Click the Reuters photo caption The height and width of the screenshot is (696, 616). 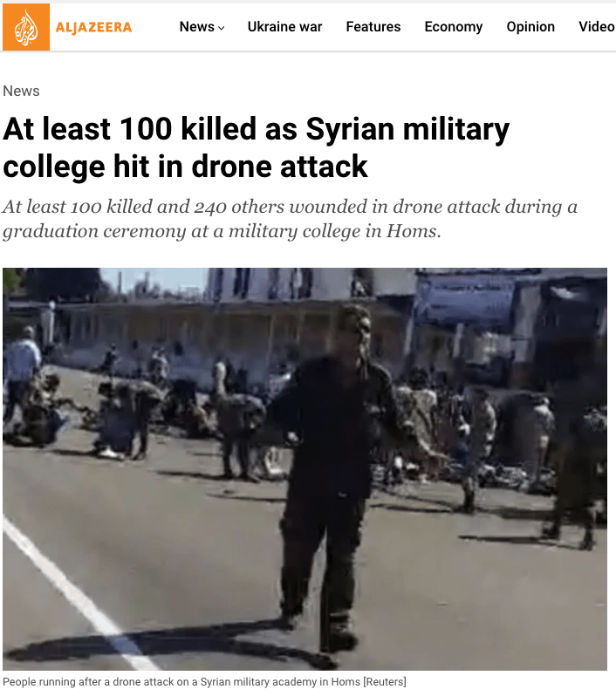pyautogui.click(x=204, y=681)
